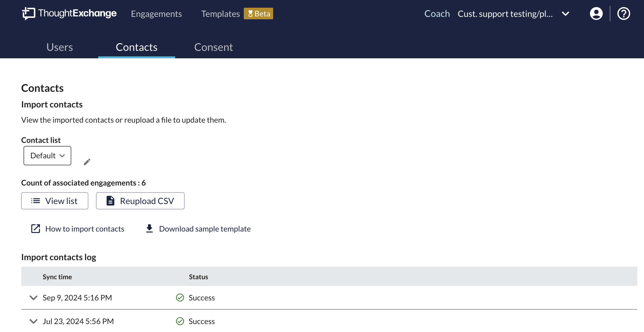Switch to the Consent tab
This screenshot has height=332, width=644.
point(213,47)
